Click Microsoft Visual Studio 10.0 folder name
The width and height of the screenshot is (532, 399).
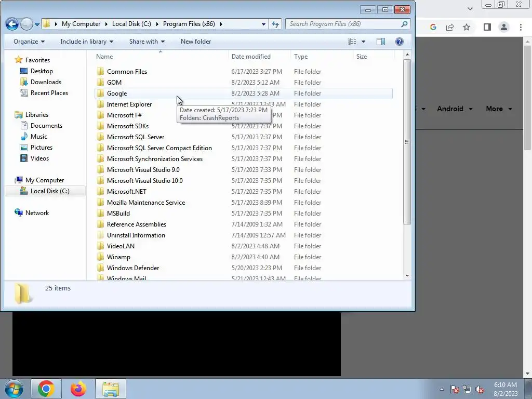(x=145, y=180)
